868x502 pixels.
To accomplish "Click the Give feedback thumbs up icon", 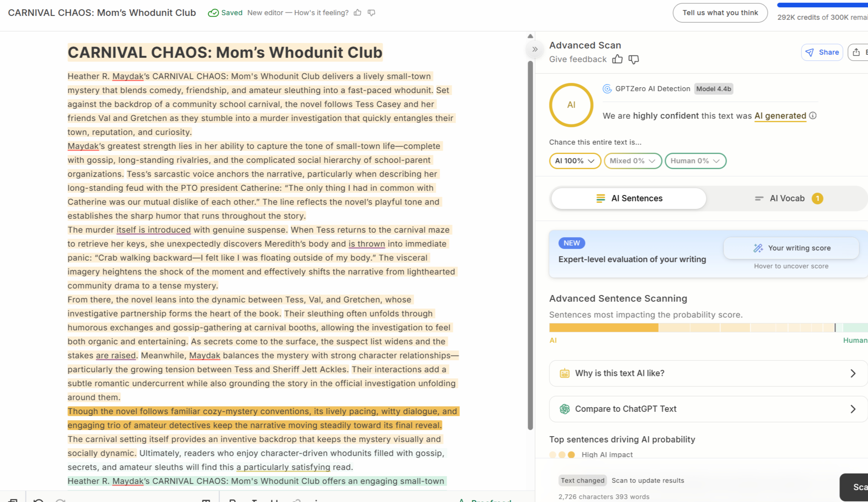I will [x=617, y=59].
